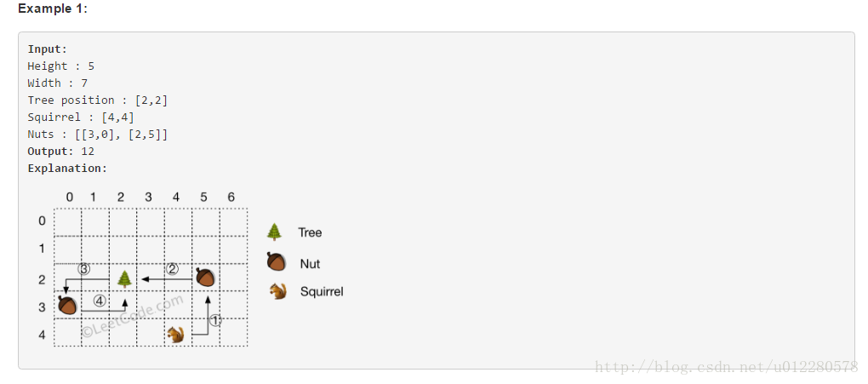868x384 pixels.
Task: Click the circled step 4 marker
Action: point(100,301)
